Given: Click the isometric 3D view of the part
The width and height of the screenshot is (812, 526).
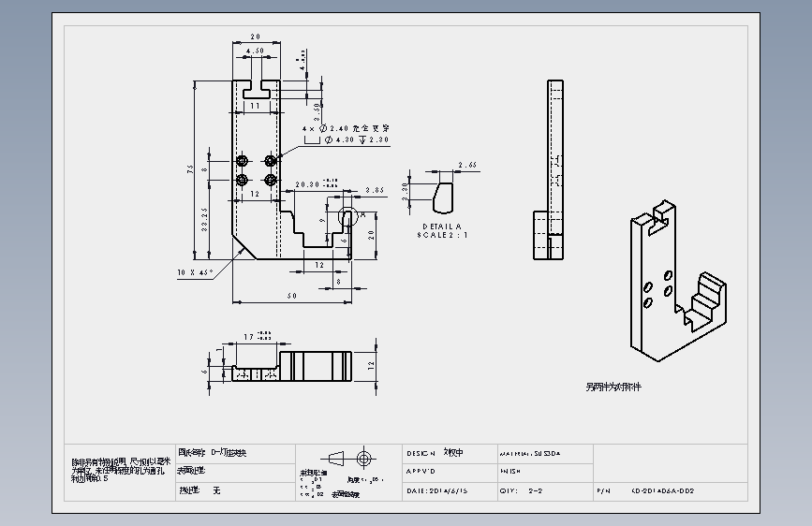Looking at the screenshot, I should (x=678, y=282).
